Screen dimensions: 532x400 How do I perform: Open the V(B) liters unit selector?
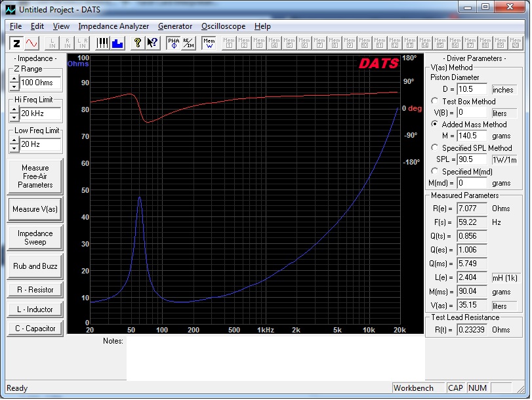click(504, 113)
